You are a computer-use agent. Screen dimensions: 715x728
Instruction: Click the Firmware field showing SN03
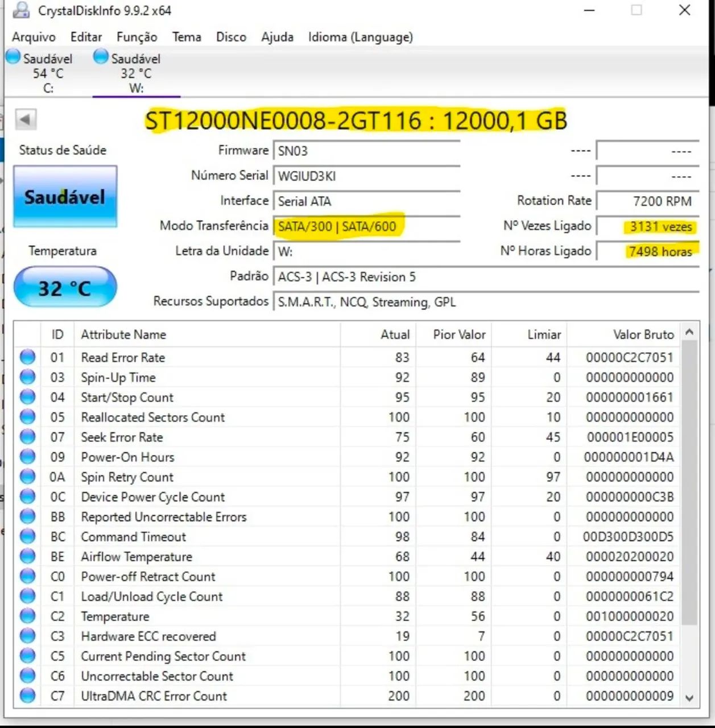tap(366, 151)
